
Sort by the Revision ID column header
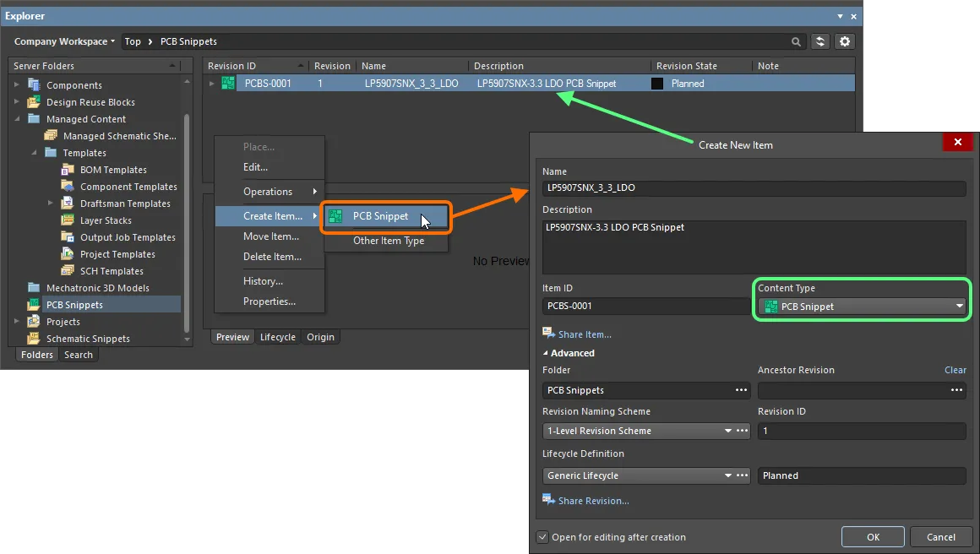[x=257, y=66]
